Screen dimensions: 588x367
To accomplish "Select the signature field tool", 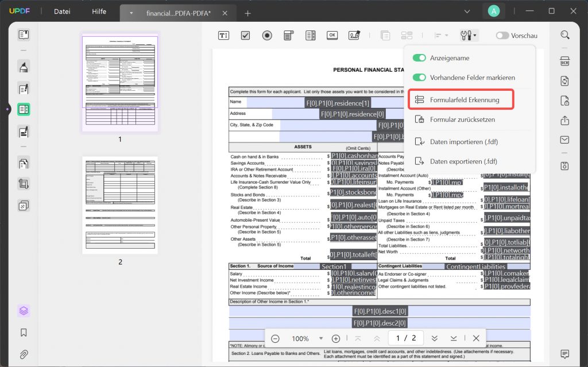I will tap(354, 36).
